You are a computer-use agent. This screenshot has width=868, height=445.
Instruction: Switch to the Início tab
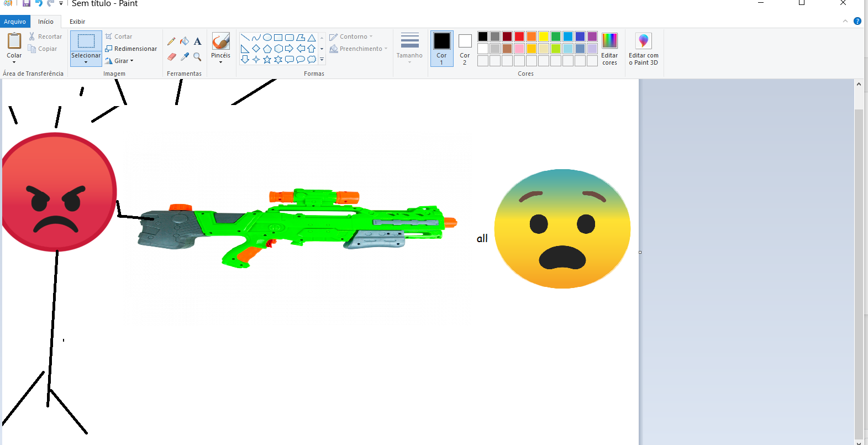pyautogui.click(x=46, y=22)
